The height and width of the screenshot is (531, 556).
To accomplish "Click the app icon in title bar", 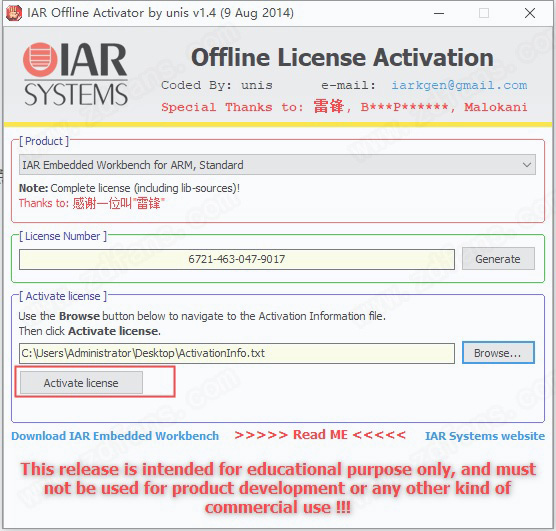I will [14, 13].
